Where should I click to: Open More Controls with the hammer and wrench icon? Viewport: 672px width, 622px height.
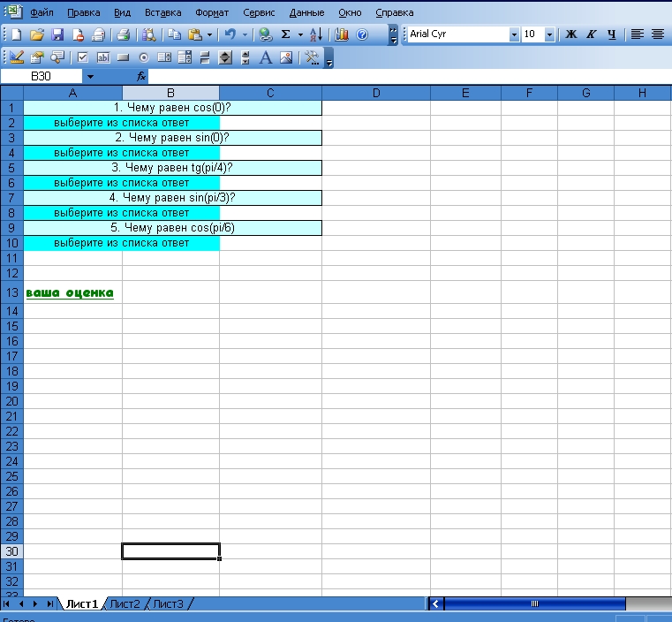pyautogui.click(x=312, y=57)
